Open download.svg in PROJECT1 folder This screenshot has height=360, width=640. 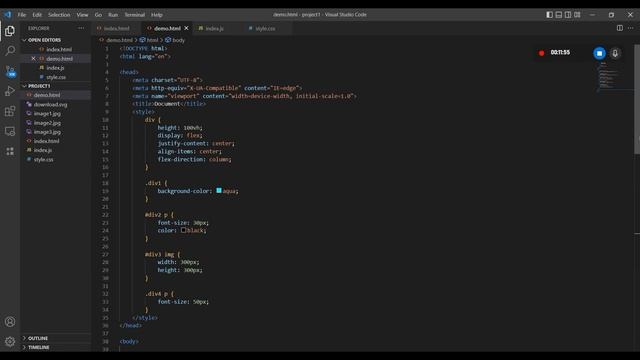(51, 104)
